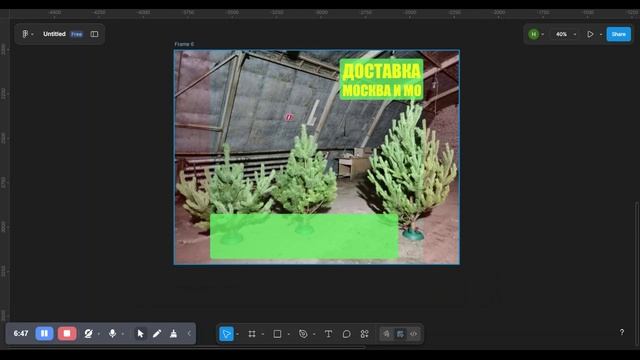This screenshot has width=640, height=360.
Task: Open the Figma main menu logo
Action: coord(25,34)
